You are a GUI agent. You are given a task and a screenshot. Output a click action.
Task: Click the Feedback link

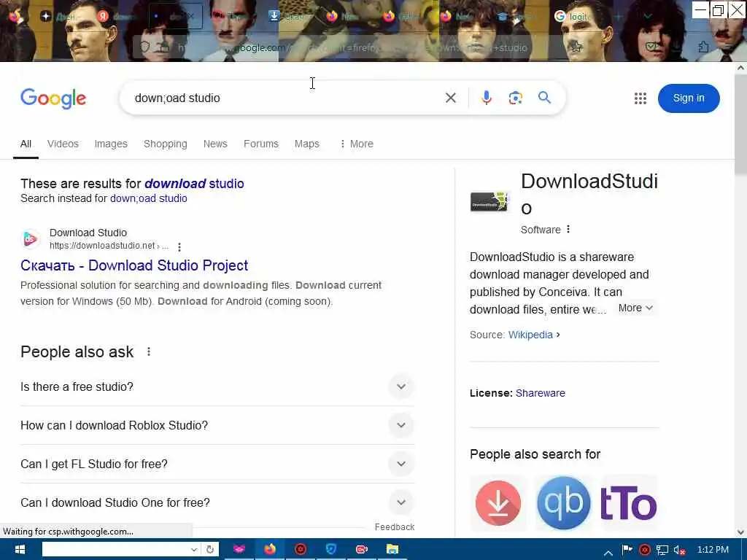pyautogui.click(x=395, y=526)
